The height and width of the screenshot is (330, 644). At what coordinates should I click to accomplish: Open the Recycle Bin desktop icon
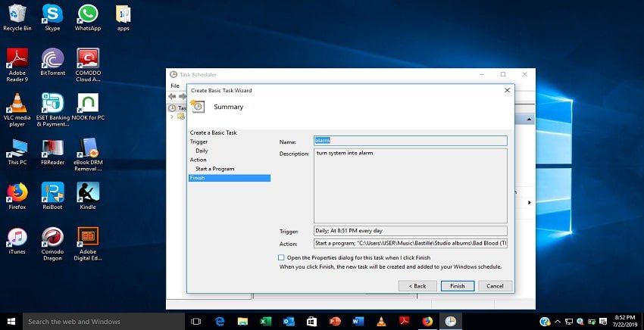point(17,17)
